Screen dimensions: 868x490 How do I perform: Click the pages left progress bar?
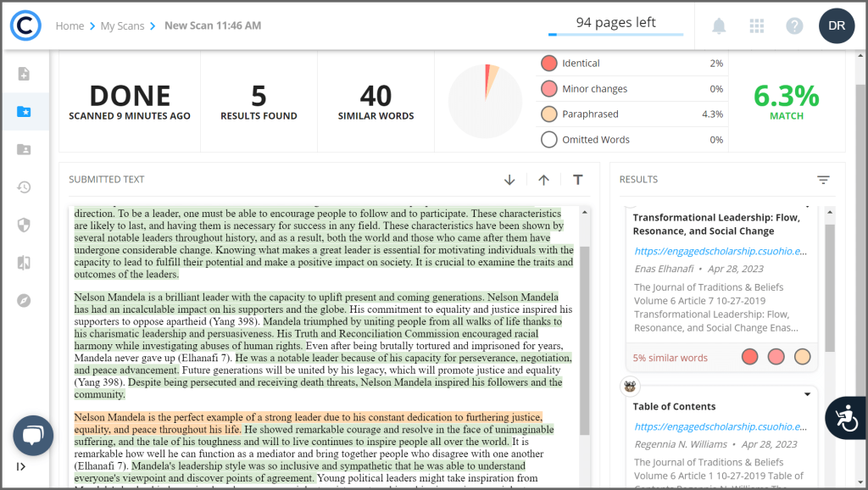pyautogui.click(x=615, y=34)
